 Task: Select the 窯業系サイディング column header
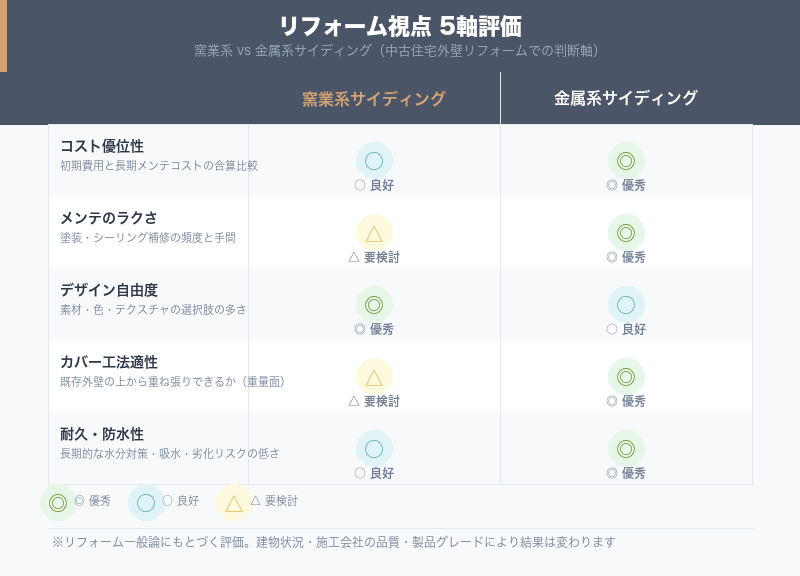[x=374, y=99]
